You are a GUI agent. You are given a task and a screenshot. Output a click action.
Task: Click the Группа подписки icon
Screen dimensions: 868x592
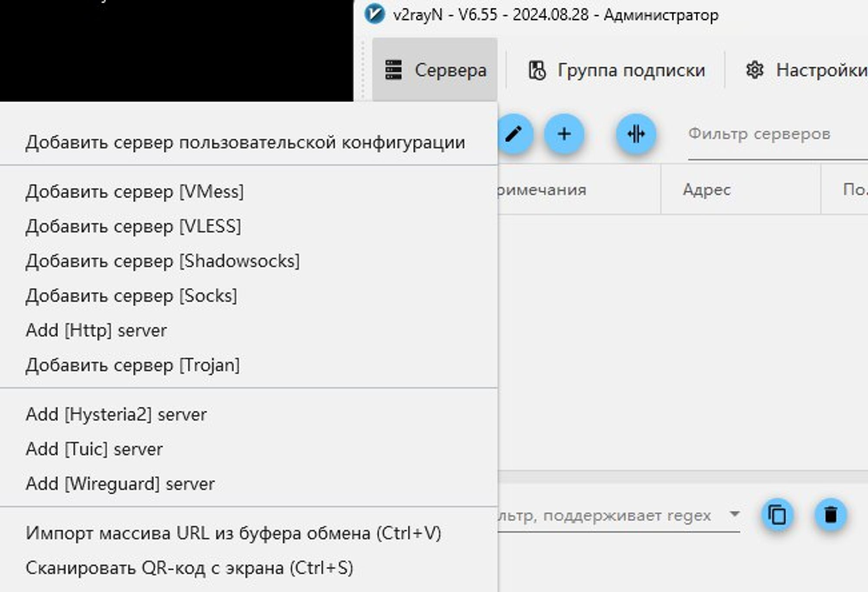point(537,70)
